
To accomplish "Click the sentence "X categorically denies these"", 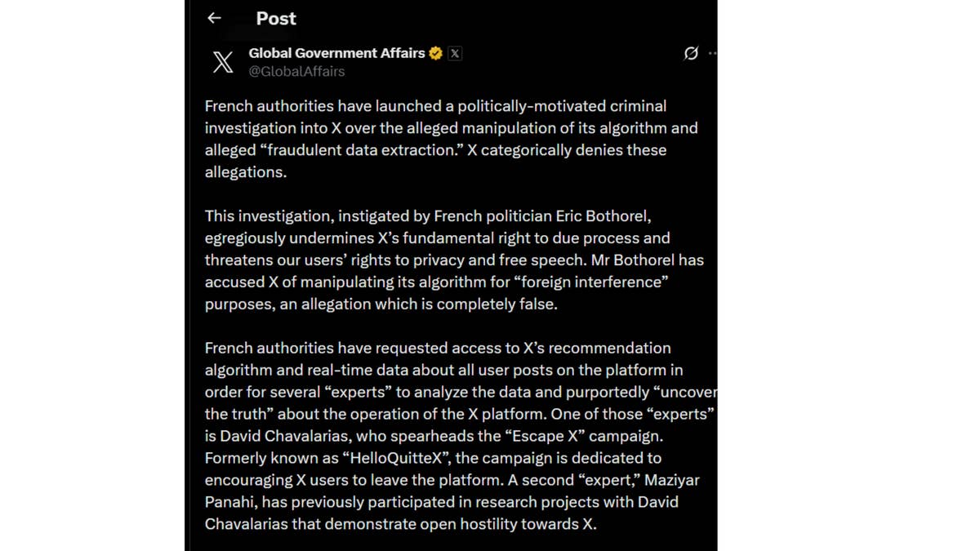I will coord(567,150).
